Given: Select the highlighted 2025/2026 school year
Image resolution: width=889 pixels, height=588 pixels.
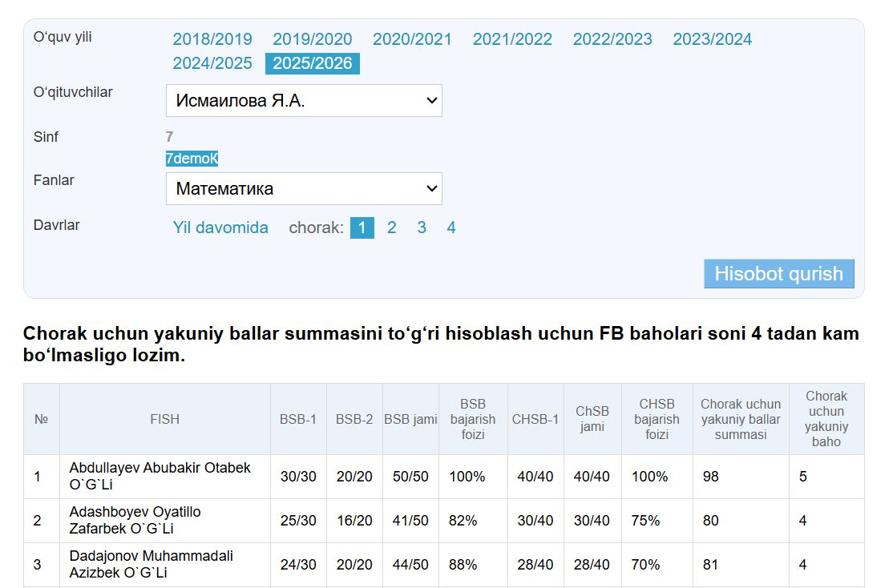Looking at the screenshot, I should (313, 62).
